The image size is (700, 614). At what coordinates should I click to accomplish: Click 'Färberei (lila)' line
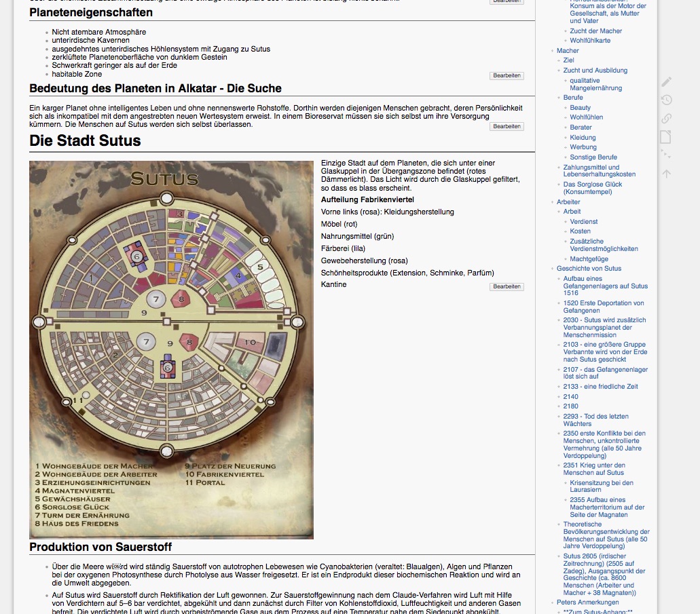pos(343,248)
